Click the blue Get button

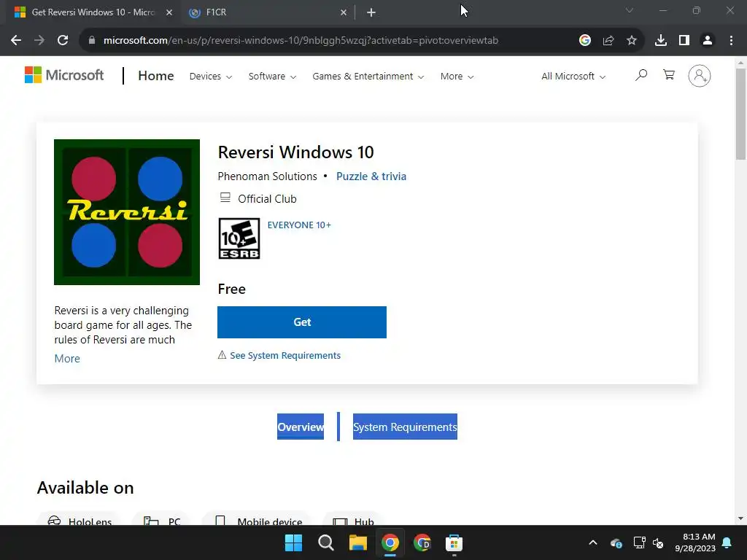click(302, 322)
